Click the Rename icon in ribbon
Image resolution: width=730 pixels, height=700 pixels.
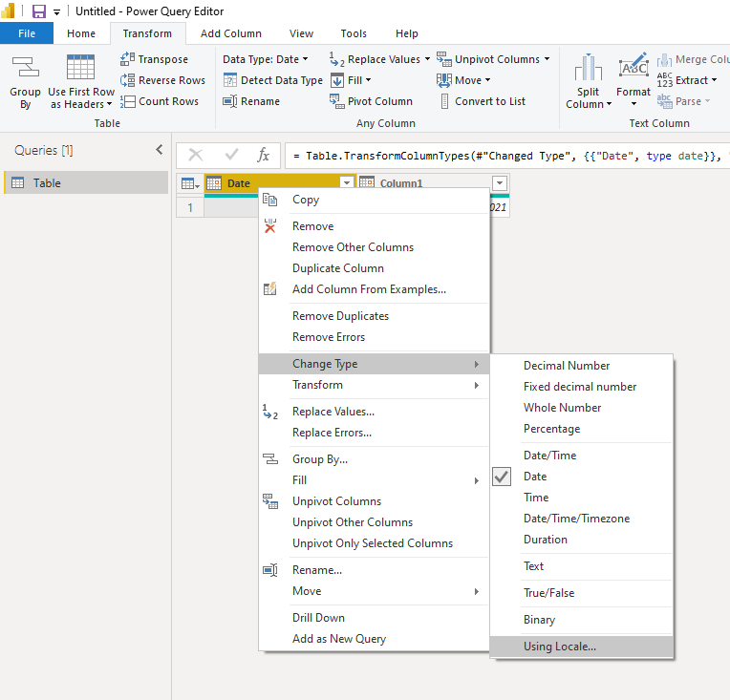[x=230, y=101]
